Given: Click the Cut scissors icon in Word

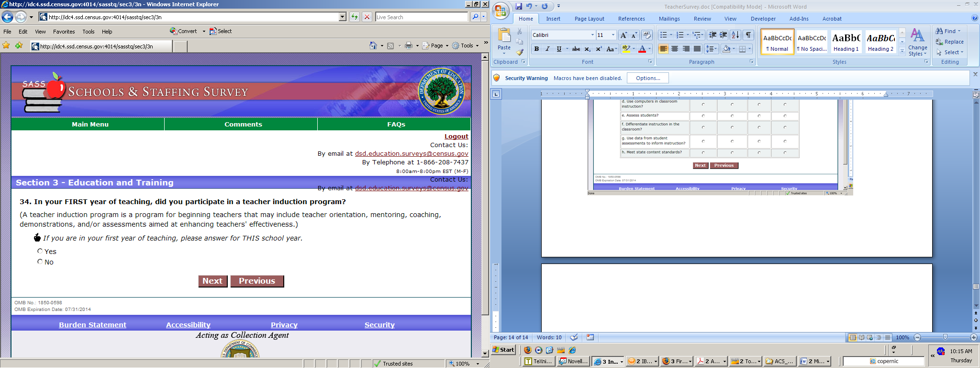Looking at the screenshot, I should [520, 32].
